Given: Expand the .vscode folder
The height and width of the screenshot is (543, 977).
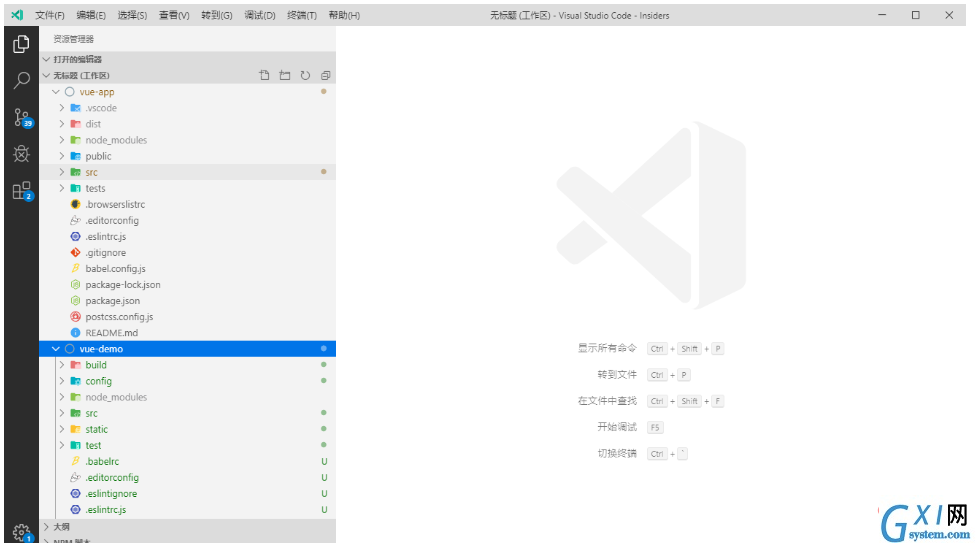Looking at the screenshot, I should click(62, 108).
